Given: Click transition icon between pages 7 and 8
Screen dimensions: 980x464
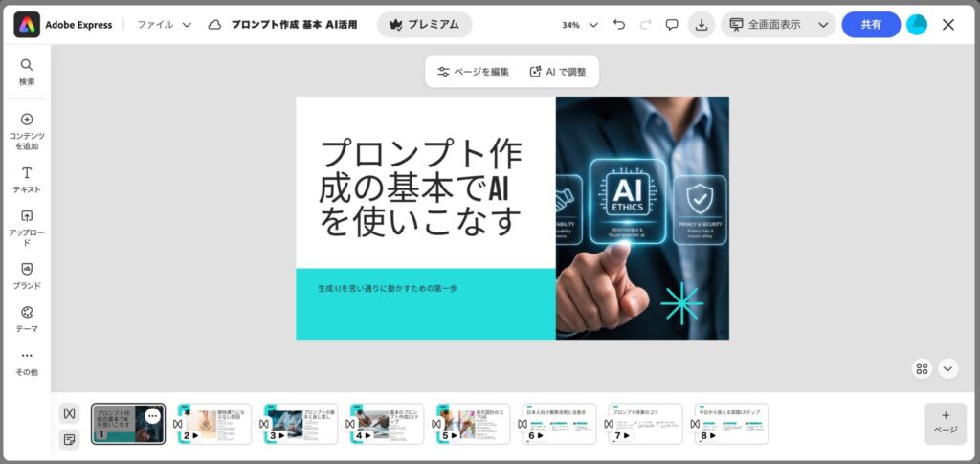Looking at the screenshot, I should [x=695, y=424].
